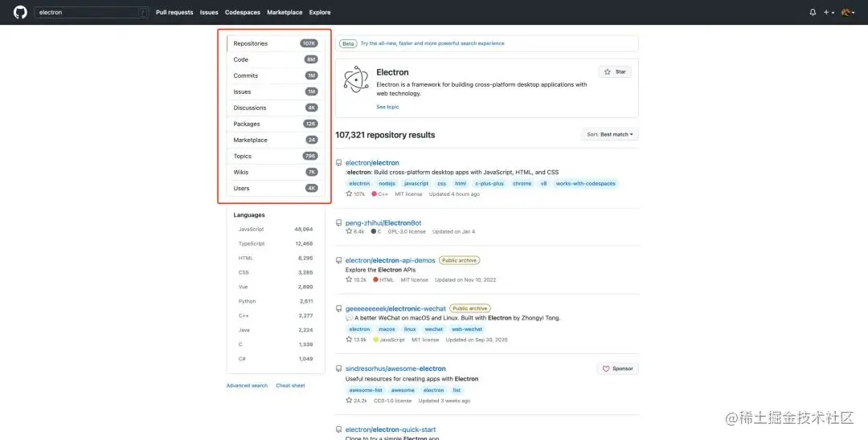Click the linux topic tag
The height and width of the screenshot is (440, 868).
click(x=410, y=329)
